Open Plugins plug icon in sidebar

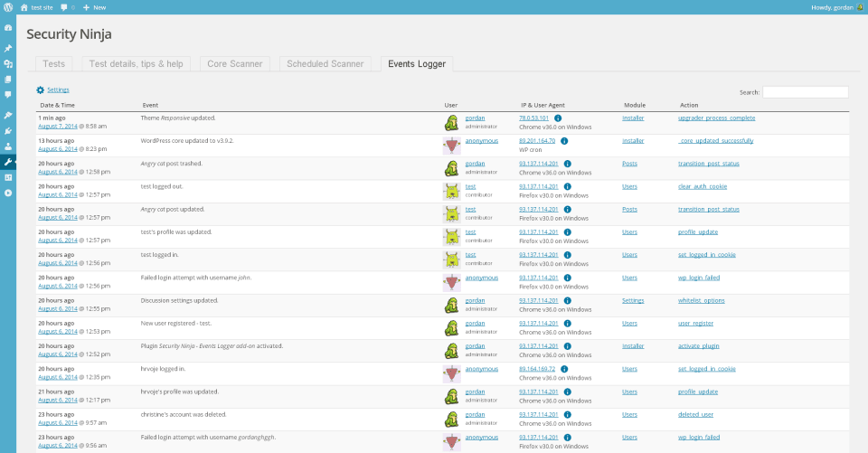tap(8, 131)
